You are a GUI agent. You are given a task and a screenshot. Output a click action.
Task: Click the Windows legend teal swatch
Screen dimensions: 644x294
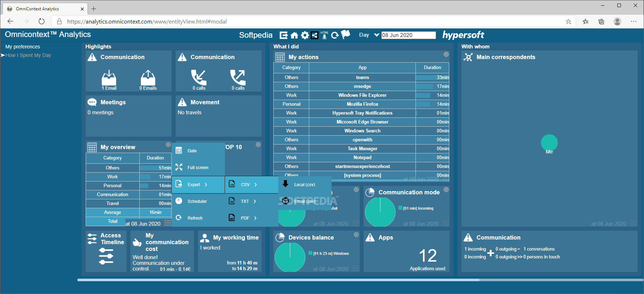coord(310,253)
